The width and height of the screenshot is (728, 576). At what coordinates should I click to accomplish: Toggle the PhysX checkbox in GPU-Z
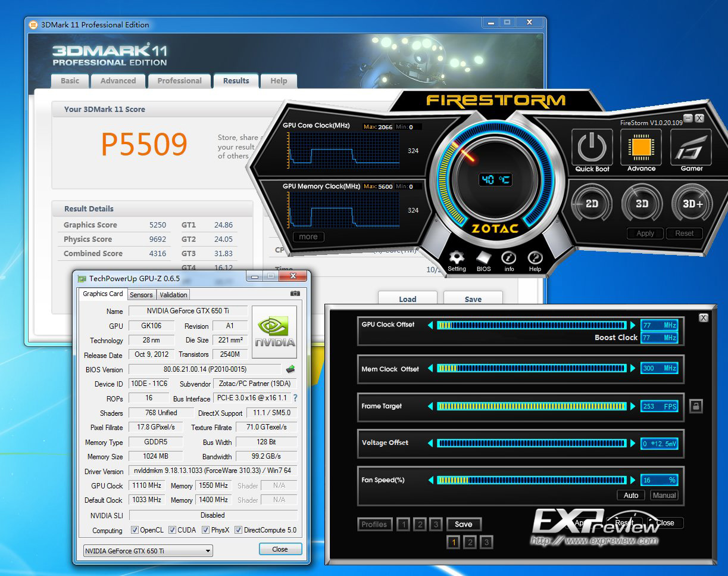(x=205, y=530)
